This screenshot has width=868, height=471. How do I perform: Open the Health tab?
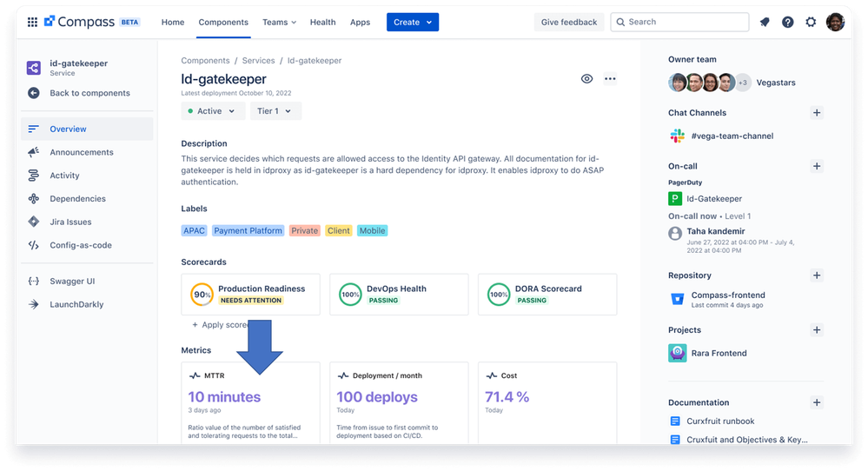[x=322, y=22]
